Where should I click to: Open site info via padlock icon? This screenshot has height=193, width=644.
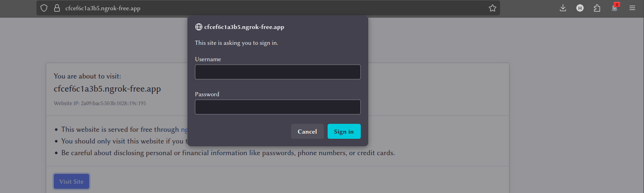coord(57,8)
